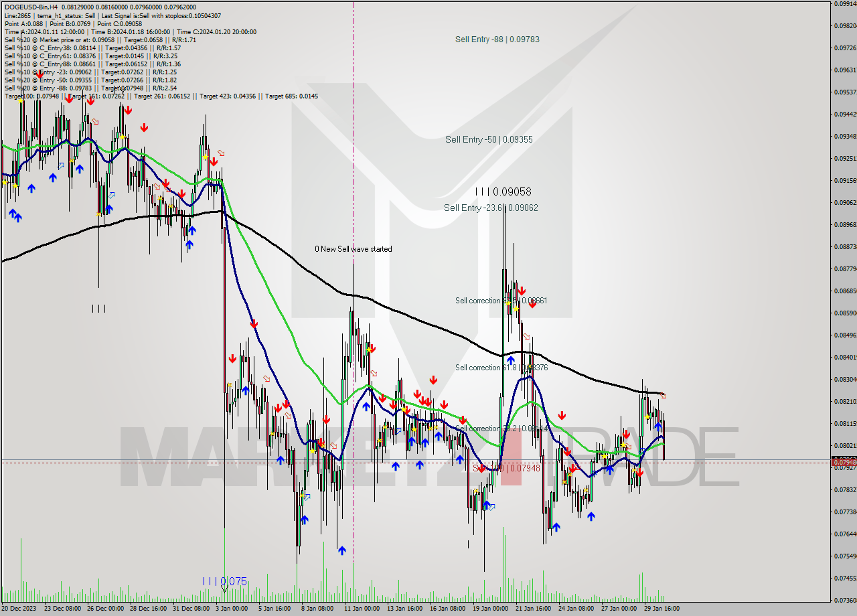Image resolution: width=857 pixels, height=616 pixels.
Task: Select 'Sell %10 @ C_Entry61: 0.08376' line
Action: pos(90,56)
